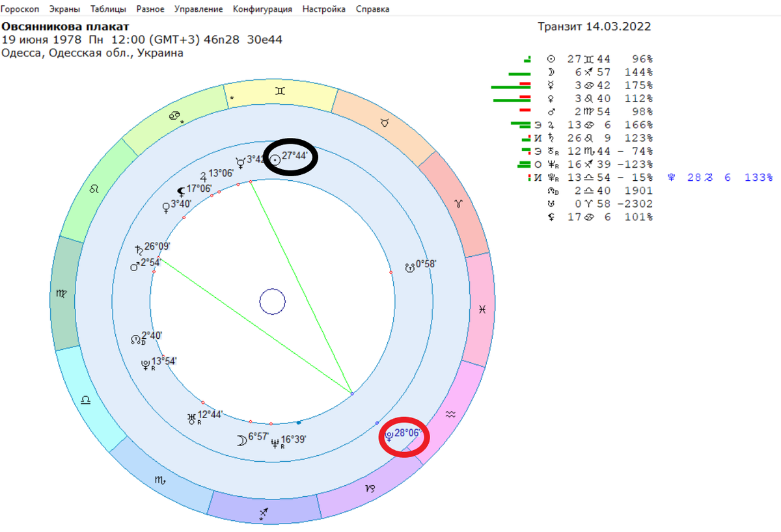Image resolution: width=781 pixels, height=532 pixels.
Task: Select the Sagittarius sign on the zodiac ring
Action: tap(263, 514)
